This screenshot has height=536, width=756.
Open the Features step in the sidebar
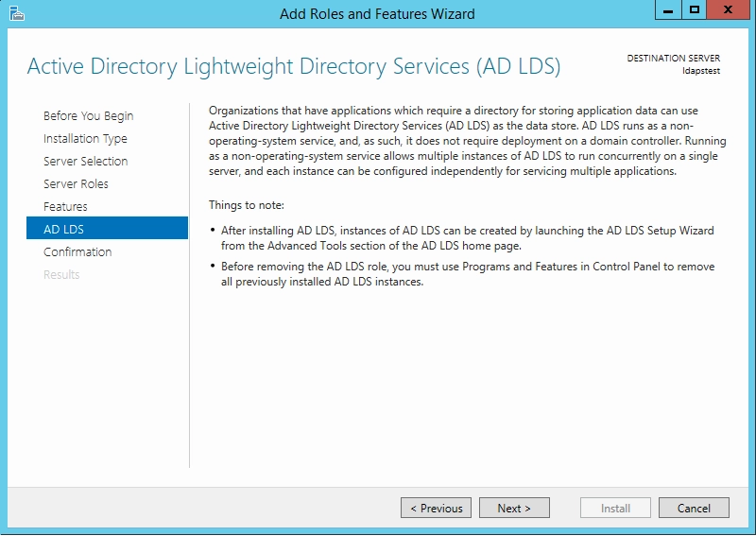[65, 206]
